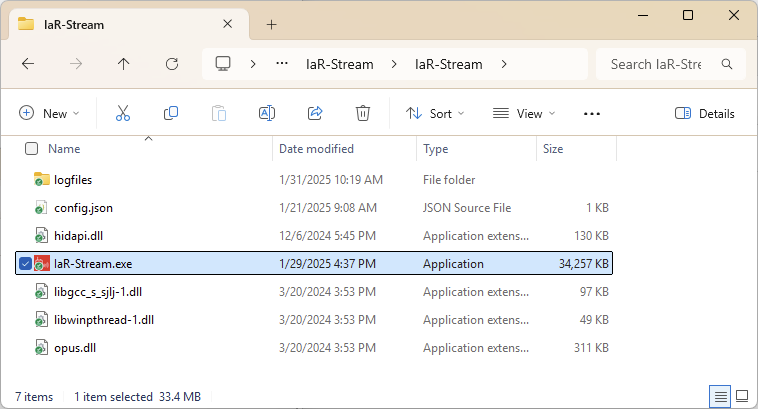Click the 12/6/2024 5:45 PM date cell
Image resolution: width=758 pixels, height=409 pixels.
[x=327, y=236]
